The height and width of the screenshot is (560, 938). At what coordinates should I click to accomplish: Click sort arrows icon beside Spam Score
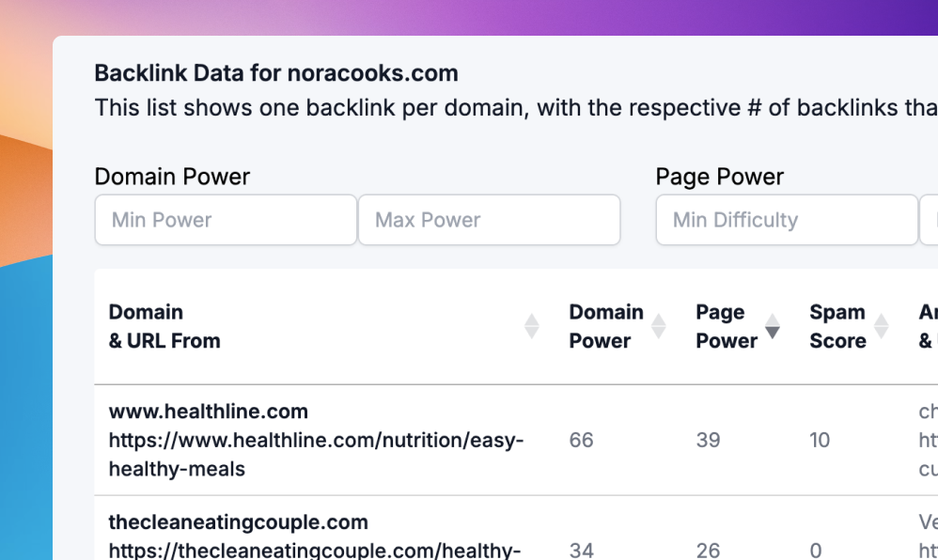coord(881,326)
